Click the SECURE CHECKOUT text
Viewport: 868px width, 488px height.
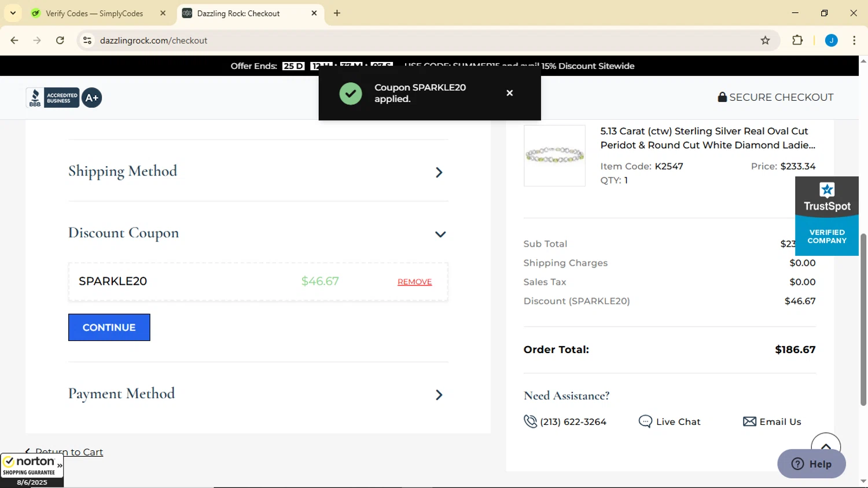781,97
